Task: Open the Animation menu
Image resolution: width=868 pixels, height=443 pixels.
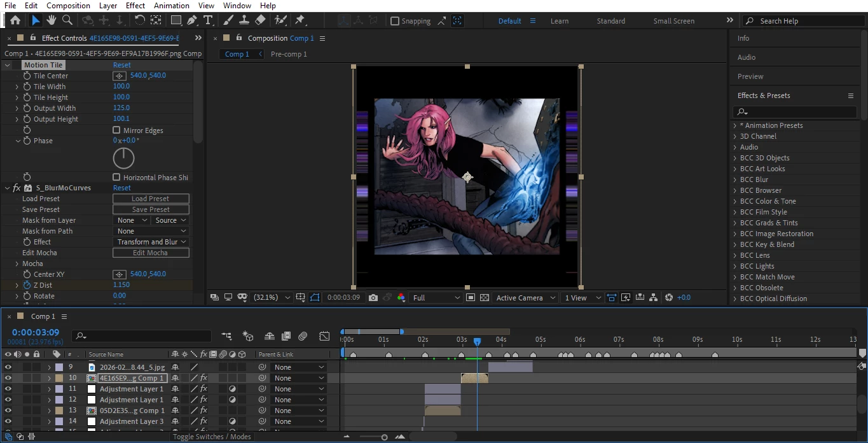Action: click(172, 6)
